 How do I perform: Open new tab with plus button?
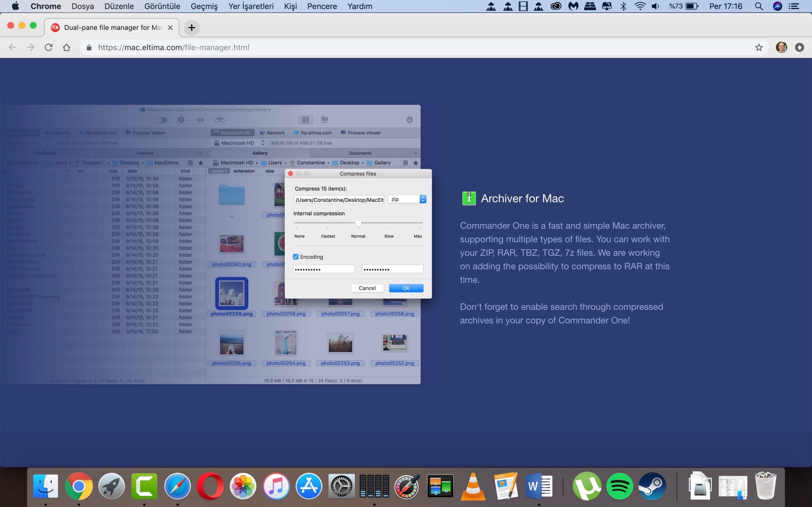tap(192, 28)
